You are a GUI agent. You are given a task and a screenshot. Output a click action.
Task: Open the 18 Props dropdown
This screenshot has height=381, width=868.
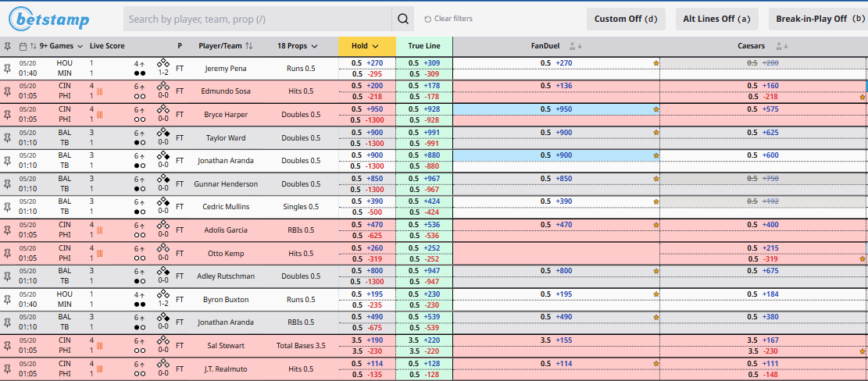(x=297, y=46)
